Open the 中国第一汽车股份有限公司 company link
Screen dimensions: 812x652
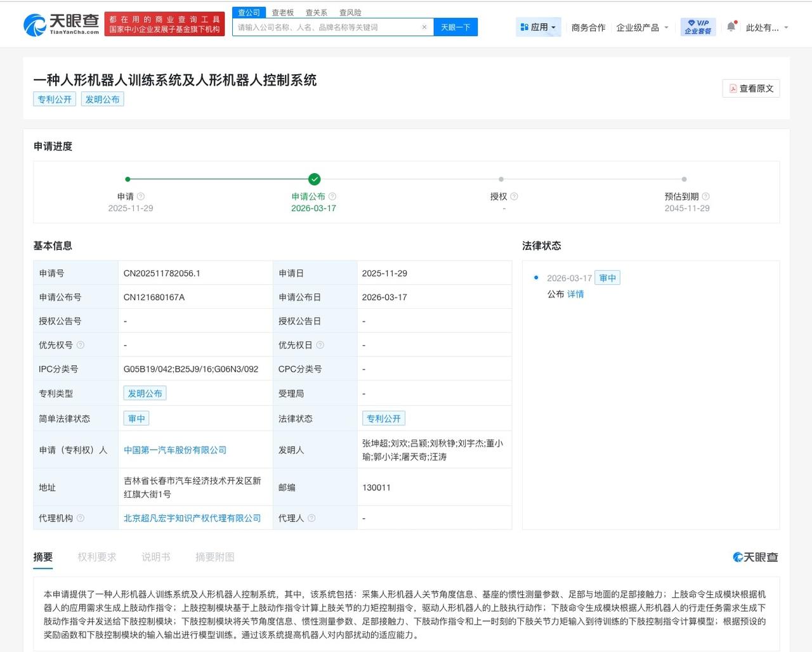[x=176, y=450]
